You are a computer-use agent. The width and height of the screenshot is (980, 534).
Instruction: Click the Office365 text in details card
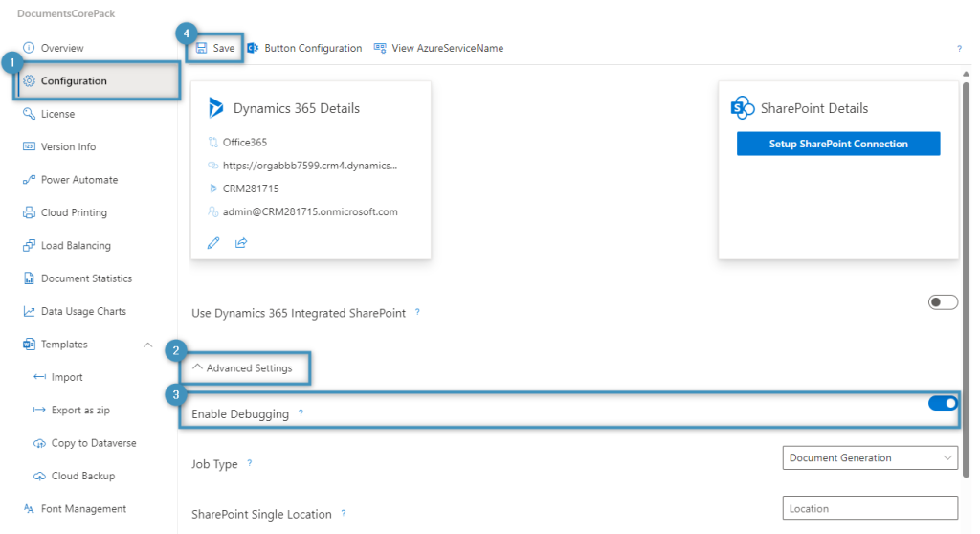point(245,142)
